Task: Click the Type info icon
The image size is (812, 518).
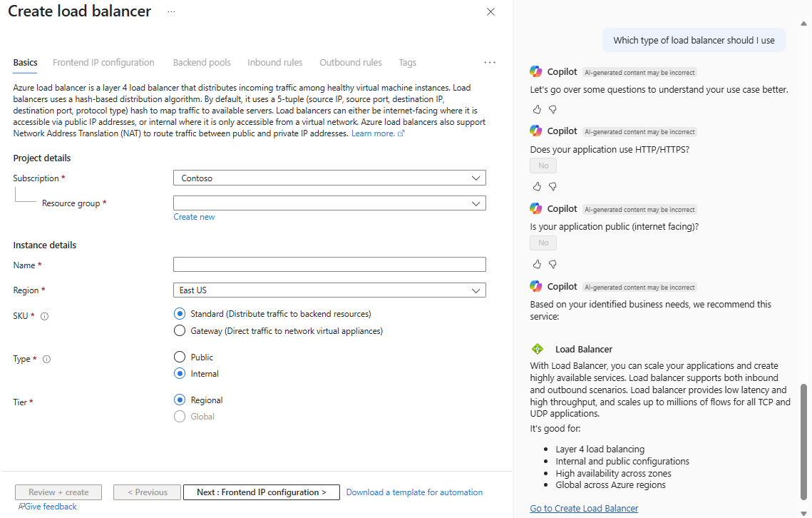Action: (x=47, y=360)
